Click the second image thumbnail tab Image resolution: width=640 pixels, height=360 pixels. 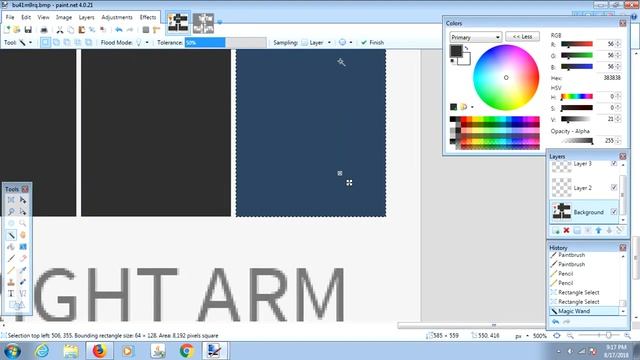tap(203, 23)
